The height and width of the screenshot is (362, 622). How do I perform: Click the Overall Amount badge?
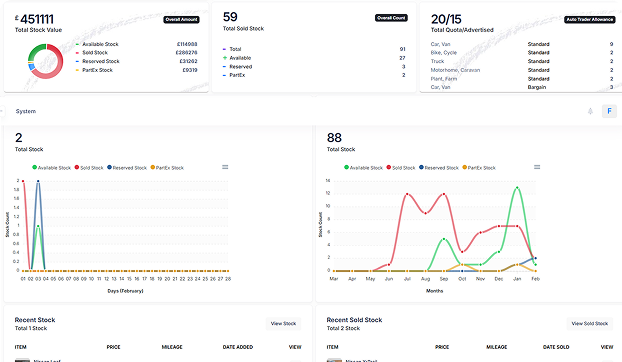click(181, 19)
